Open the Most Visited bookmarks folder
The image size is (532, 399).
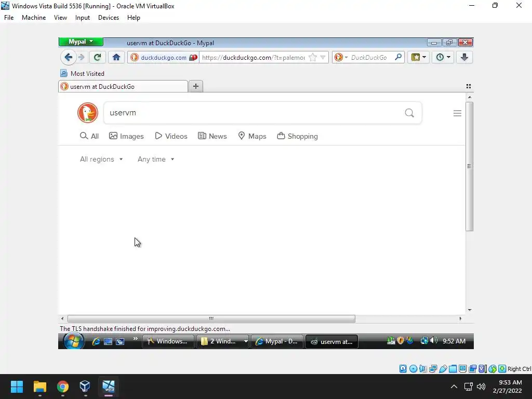pyautogui.click(x=82, y=74)
